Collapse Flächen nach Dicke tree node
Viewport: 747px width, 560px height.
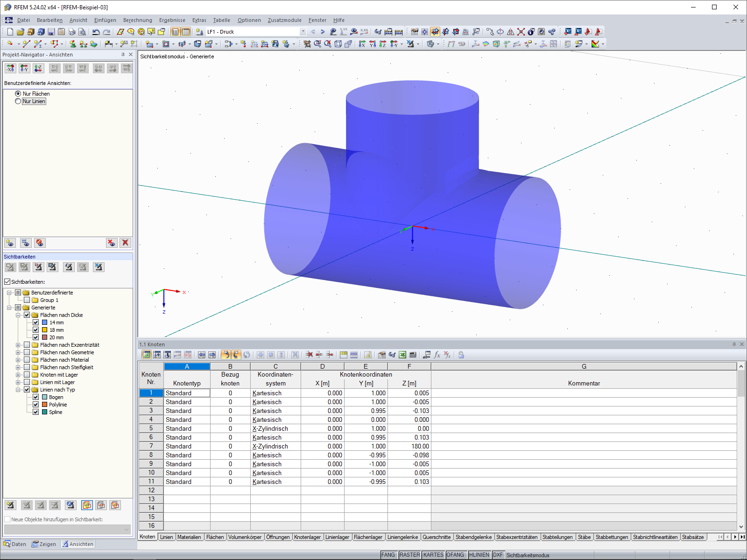pos(18,315)
